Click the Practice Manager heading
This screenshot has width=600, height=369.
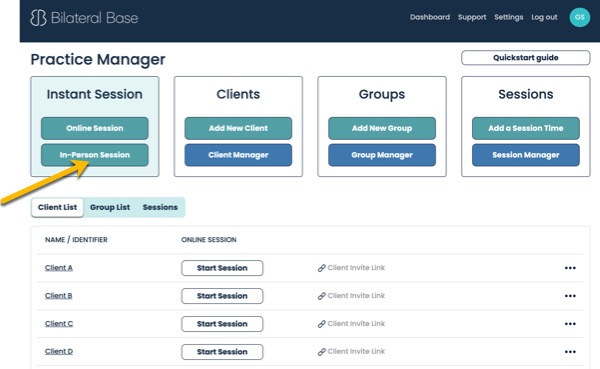[x=98, y=59]
